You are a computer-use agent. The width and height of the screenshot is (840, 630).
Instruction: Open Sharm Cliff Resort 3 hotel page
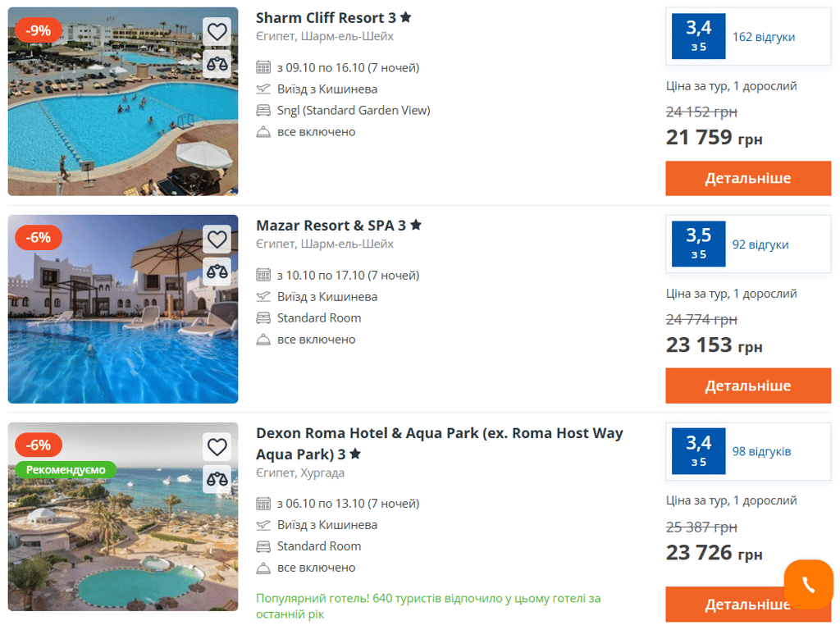tap(328, 16)
